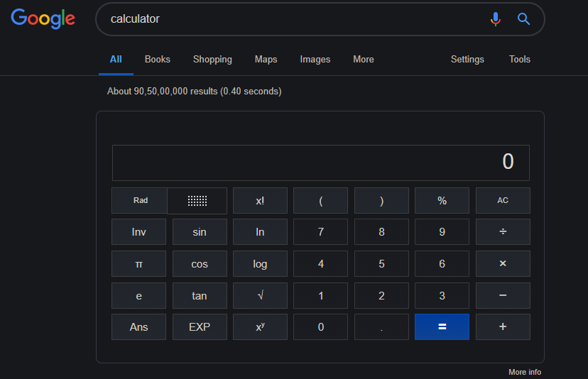The image size is (588, 379).
Task: Switch to degree mode dotted toggle
Action: tap(197, 201)
